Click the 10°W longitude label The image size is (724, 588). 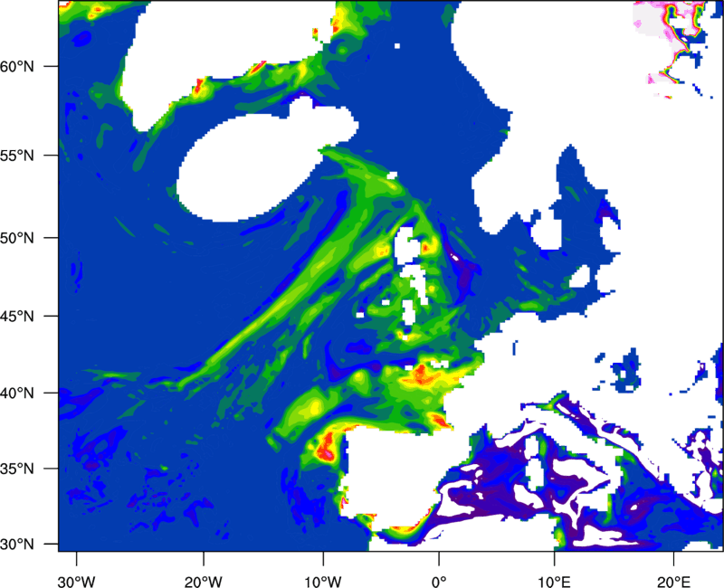point(323,582)
